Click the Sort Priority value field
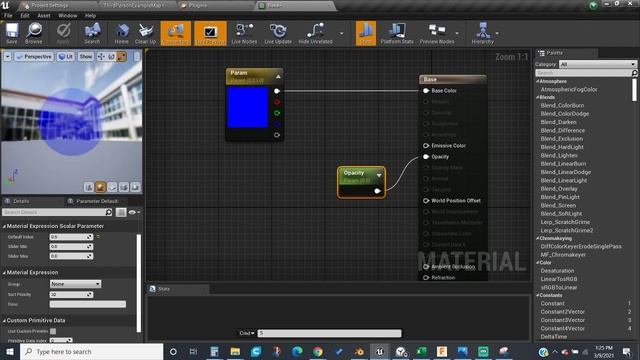The width and height of the screenshot is (640, 360). point(71,294)
